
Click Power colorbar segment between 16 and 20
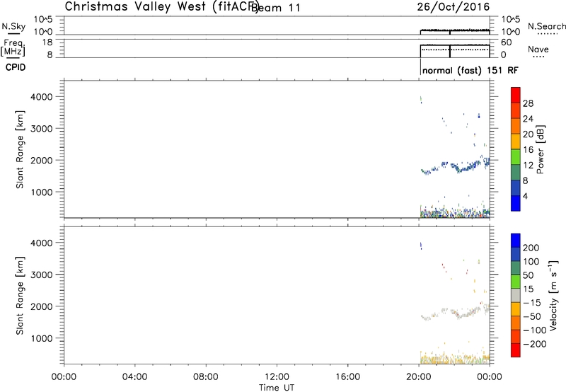click(516, 142)
